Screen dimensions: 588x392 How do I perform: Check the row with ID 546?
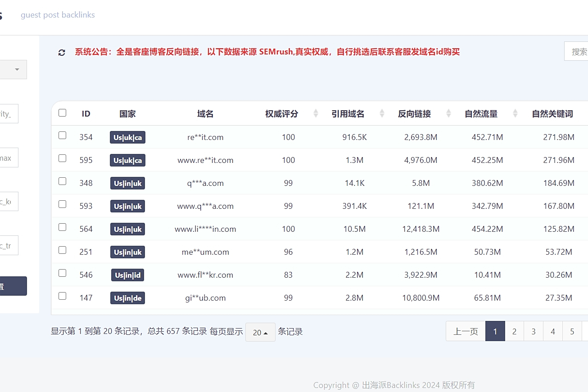point(63,273)
